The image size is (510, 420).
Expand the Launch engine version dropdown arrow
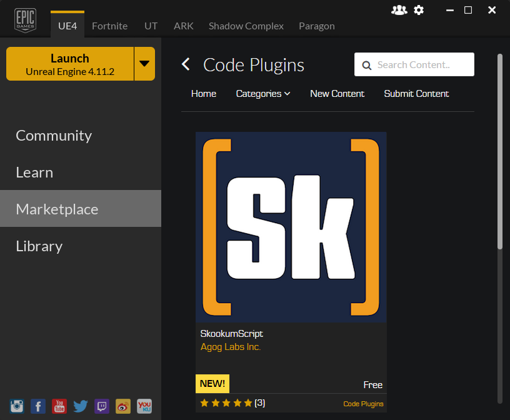[x=144, y=64]
